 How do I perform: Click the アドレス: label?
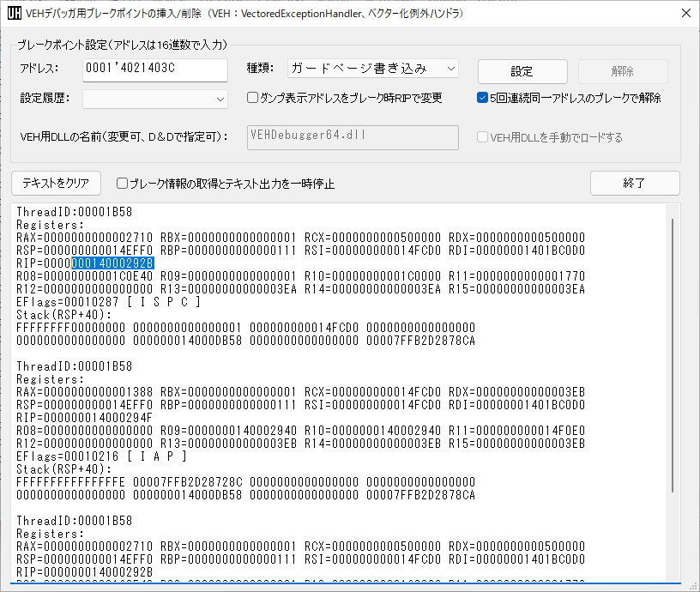click(39, 69)
